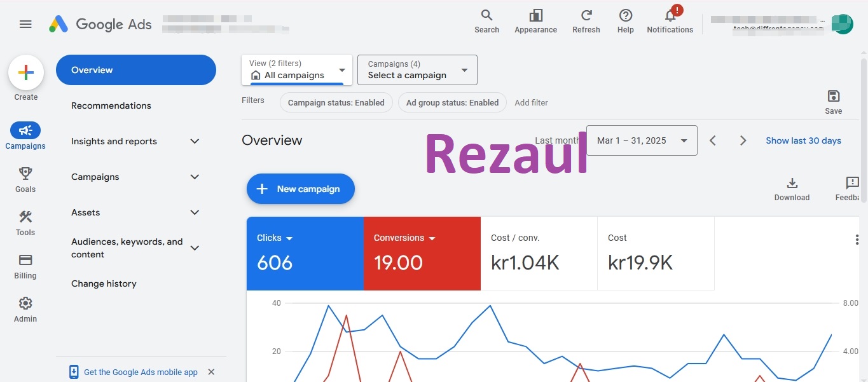Open Select a campaign dropdown
Screen dimensions: 868x382
click(417, 70)
